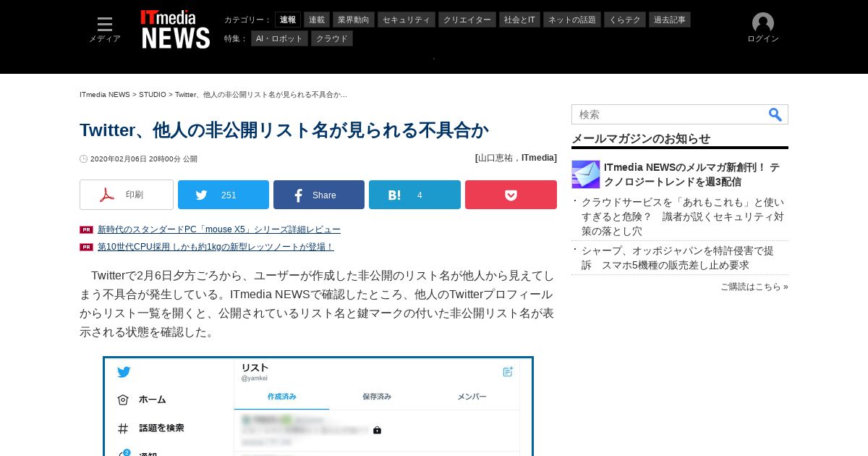Select 社会とIT category
This screenshot has width=868, height=456.
[519, 20]
